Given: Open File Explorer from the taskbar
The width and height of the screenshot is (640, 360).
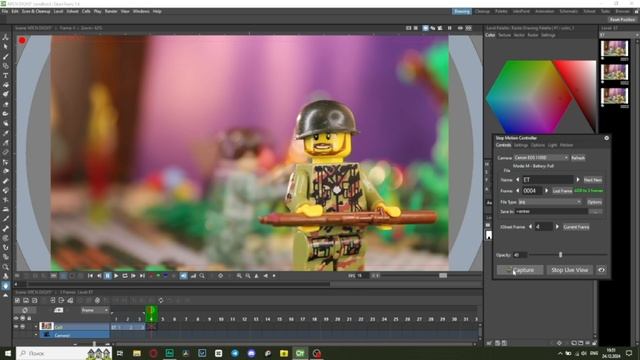Looking at the screenshot, I should pyautogui.click(x=137, y=353).
